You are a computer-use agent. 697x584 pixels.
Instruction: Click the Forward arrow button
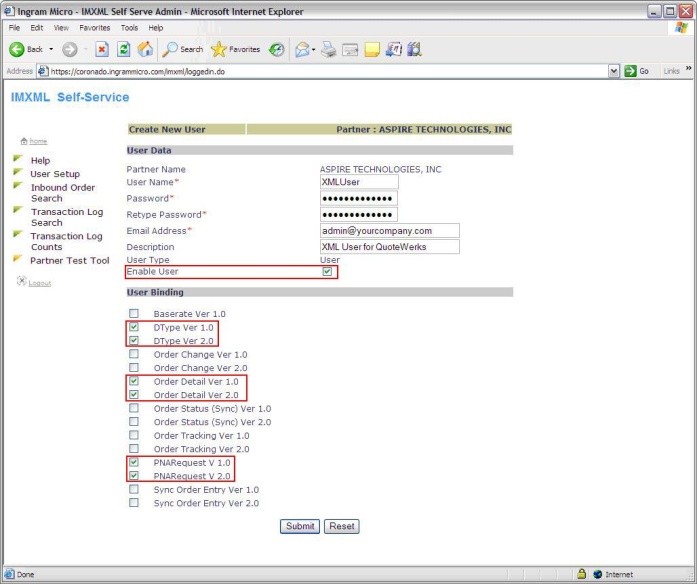pyautogui.click(x=69, y=49)
